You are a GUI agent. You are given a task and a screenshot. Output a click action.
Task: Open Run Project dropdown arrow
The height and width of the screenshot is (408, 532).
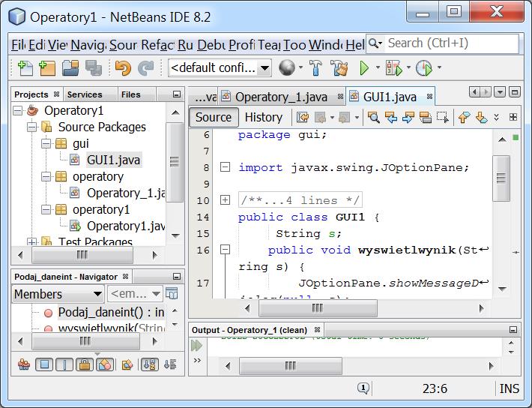coord(378,67)
